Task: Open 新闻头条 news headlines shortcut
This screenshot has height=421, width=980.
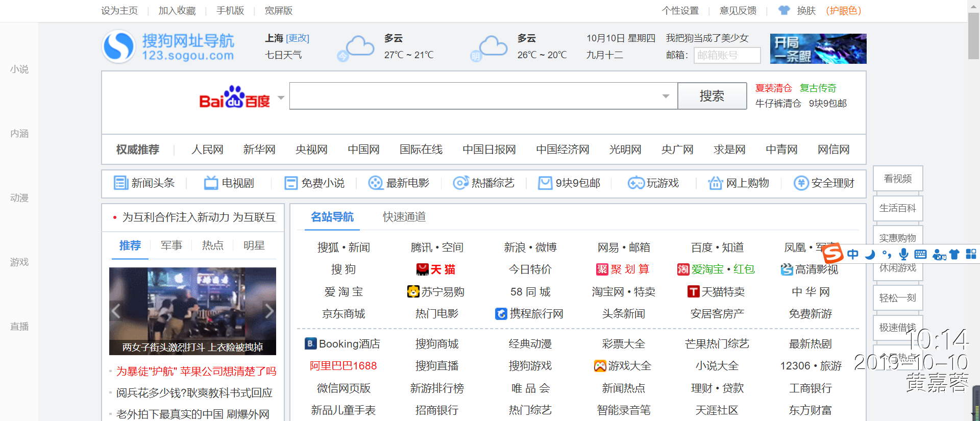Action: tap(144, 183)
